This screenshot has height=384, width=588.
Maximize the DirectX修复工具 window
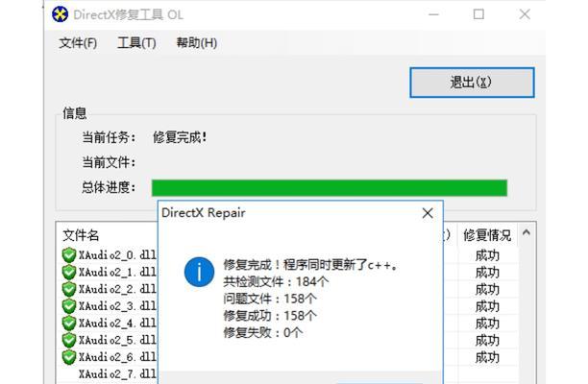coord(478,14)
